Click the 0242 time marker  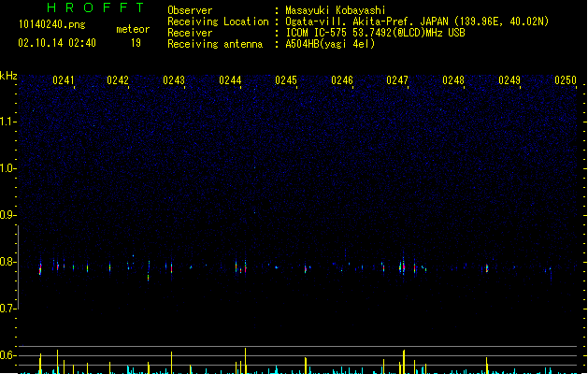(x=118, y=80)
